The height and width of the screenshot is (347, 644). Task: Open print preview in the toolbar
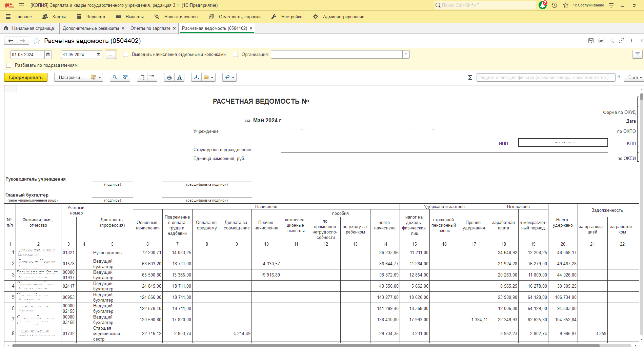point(179,77)
